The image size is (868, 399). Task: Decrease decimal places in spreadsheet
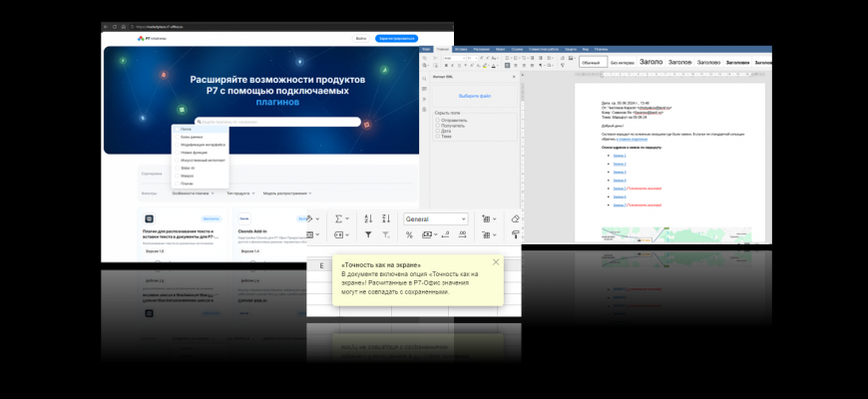pyautogui.click(x=446, y=234)
